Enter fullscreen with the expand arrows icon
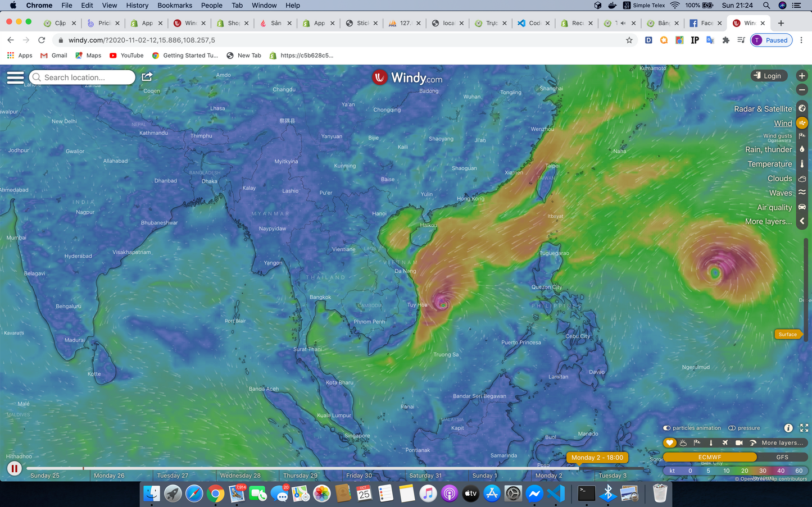This screenshot has height=507, width=812. pyautogui.click(x=804, y=428)
